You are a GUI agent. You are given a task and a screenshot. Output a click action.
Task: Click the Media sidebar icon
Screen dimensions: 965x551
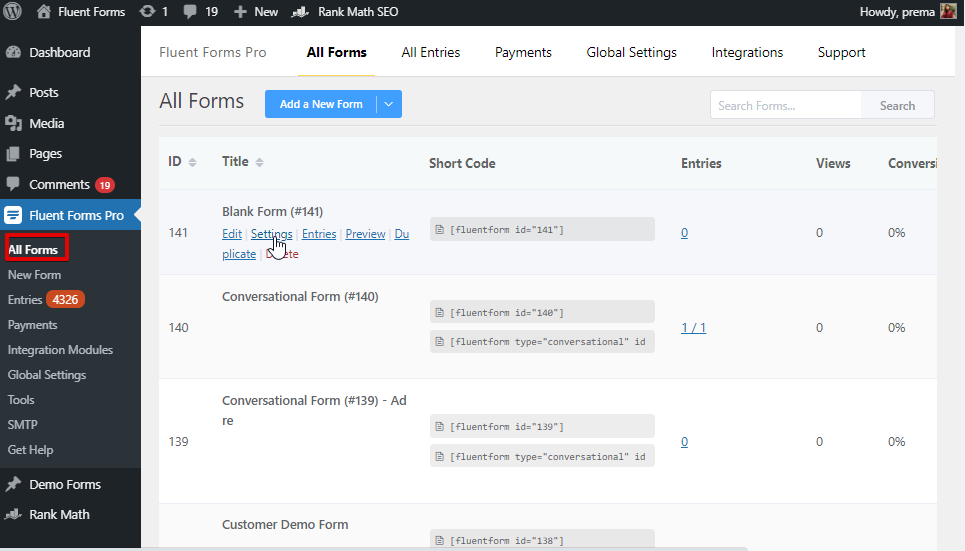pos(13,123)
